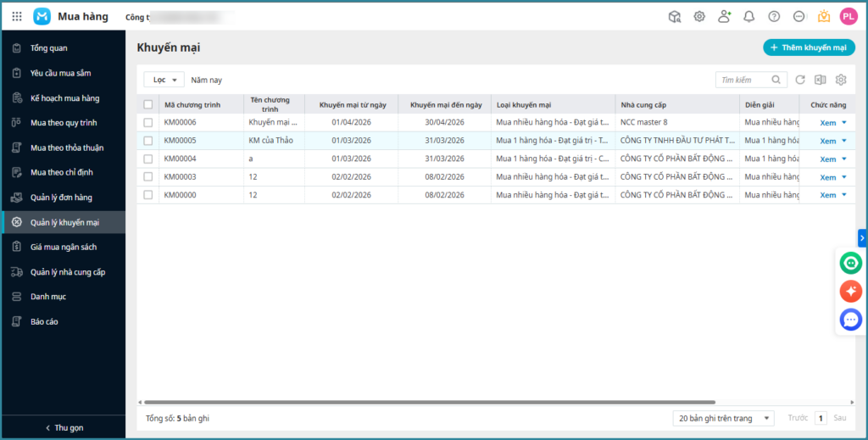Expand the Xem arrow for KM00005
868x440 pixels.
(843, 141)
